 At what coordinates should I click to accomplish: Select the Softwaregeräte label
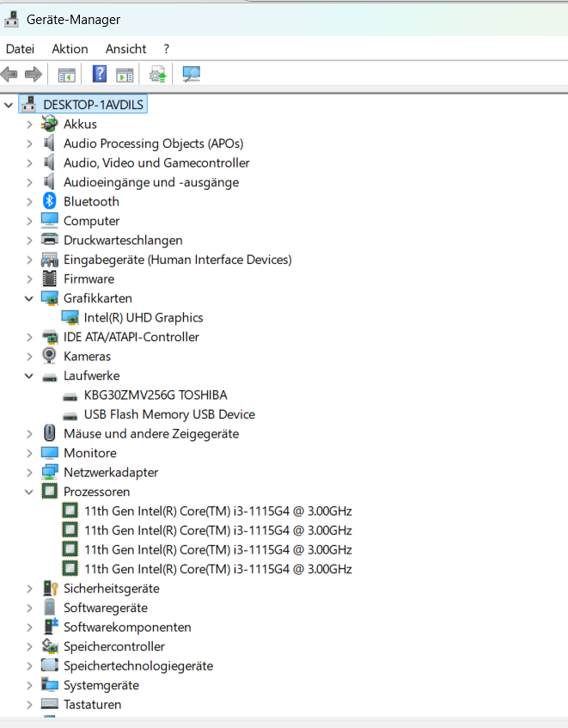point(106,608)
